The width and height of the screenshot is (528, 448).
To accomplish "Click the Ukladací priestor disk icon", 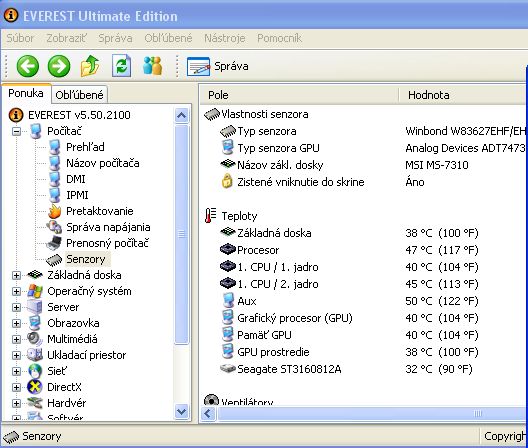I will [35, 355].
